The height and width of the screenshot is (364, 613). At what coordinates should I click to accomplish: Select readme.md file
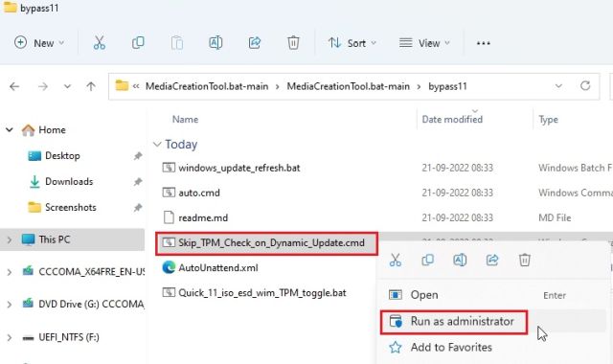point(203,217)
